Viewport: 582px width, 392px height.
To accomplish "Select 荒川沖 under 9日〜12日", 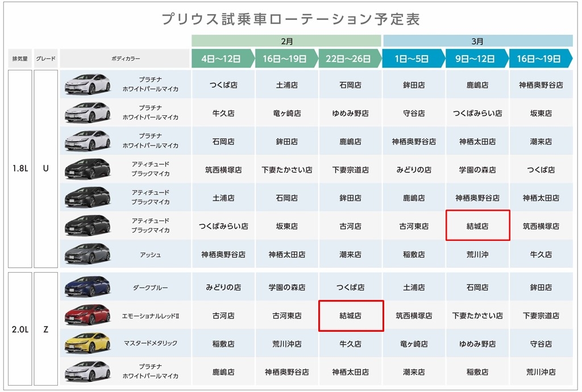I will [x=477, y=255].
